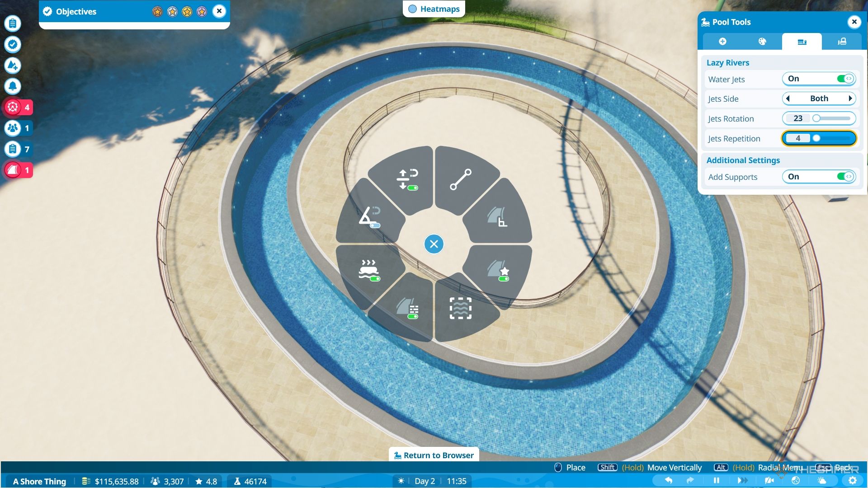Open the Pool Tools panel tab
Screen dimensions: 868x488
coord(802,42)
